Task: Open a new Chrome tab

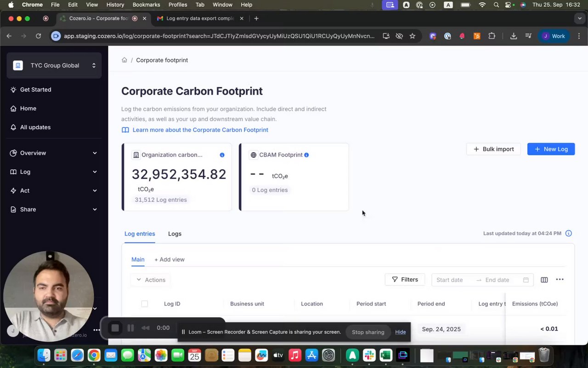Action: tap(256, 18)
